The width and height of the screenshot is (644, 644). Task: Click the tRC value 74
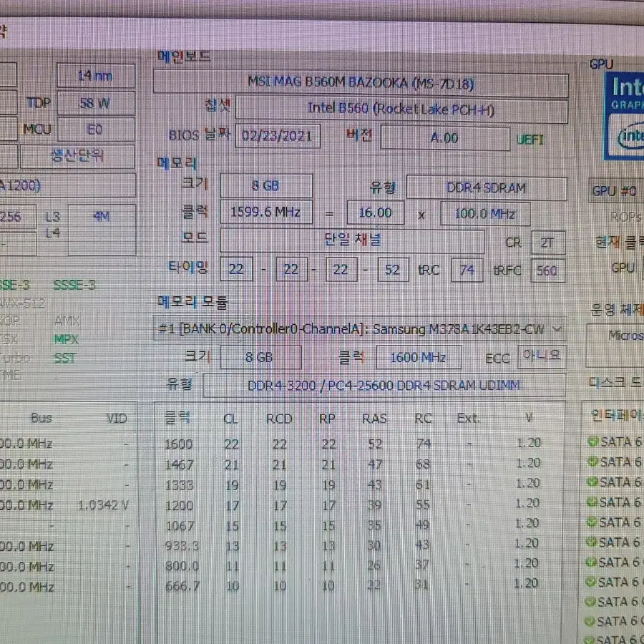(467, 270)
